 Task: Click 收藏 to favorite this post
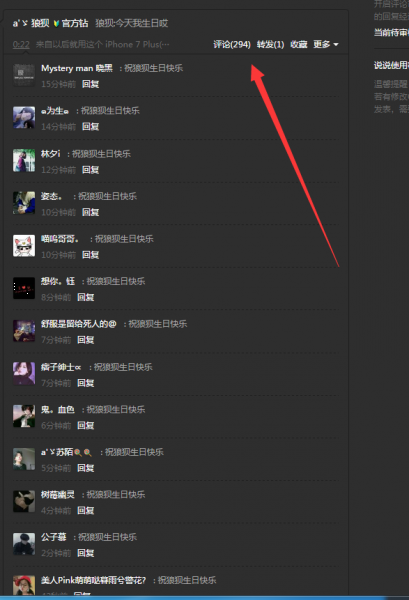[298, 44]
